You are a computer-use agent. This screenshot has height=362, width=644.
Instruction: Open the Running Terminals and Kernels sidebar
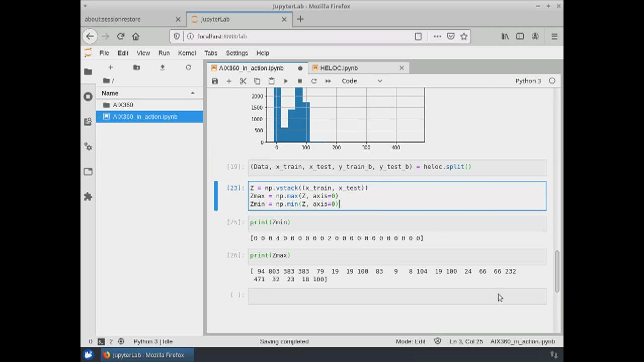pos(88,97)
